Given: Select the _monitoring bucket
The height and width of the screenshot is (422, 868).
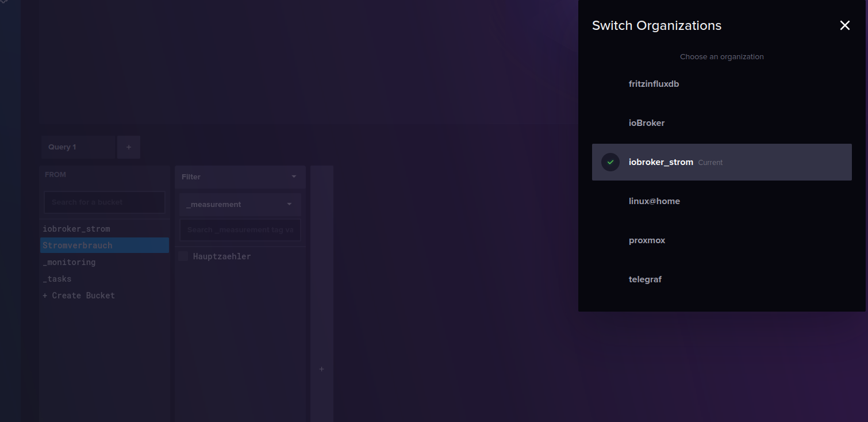Looking at the screenshot, I should (x=105, y=262).
